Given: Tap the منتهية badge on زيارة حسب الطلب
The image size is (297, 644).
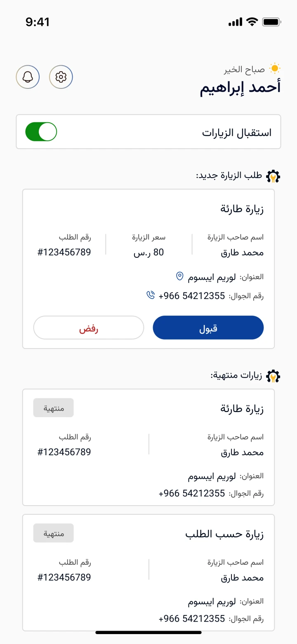Looking at the screenshot, I should click(x=54, y=533).
